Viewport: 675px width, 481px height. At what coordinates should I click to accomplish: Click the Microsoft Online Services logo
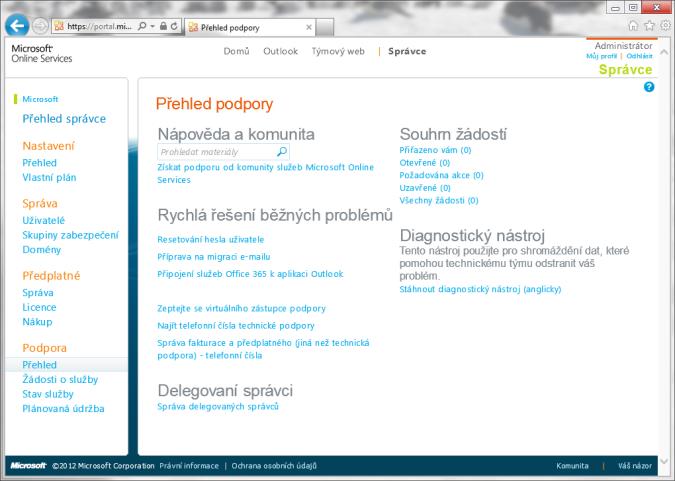pos(42,53)
